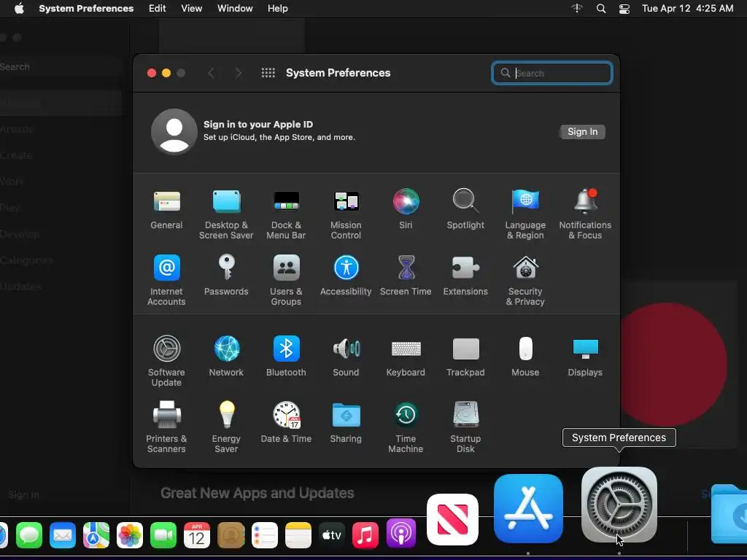This screenshot has height=560, width=747.
Task: Open the Sharing pane
Action: [x=347, y=423]
